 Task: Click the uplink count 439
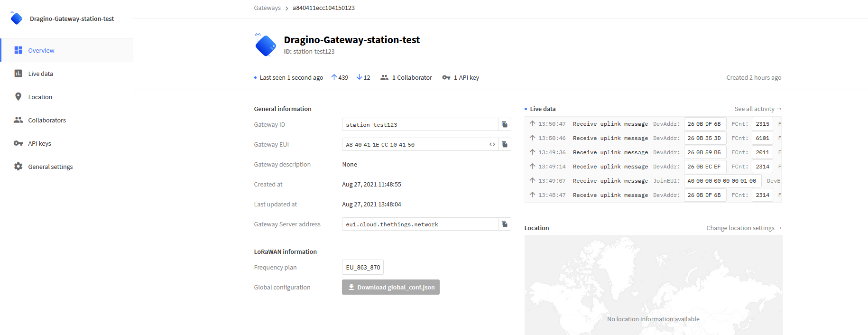click(x=340, y=77)
